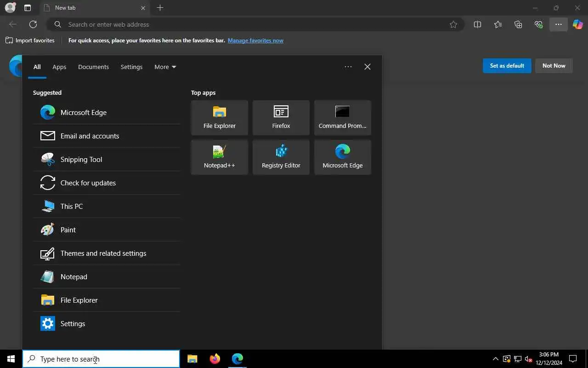Show hidden system tray icons
Viewport: 588px width, 368px height.
tap(495, 359)
